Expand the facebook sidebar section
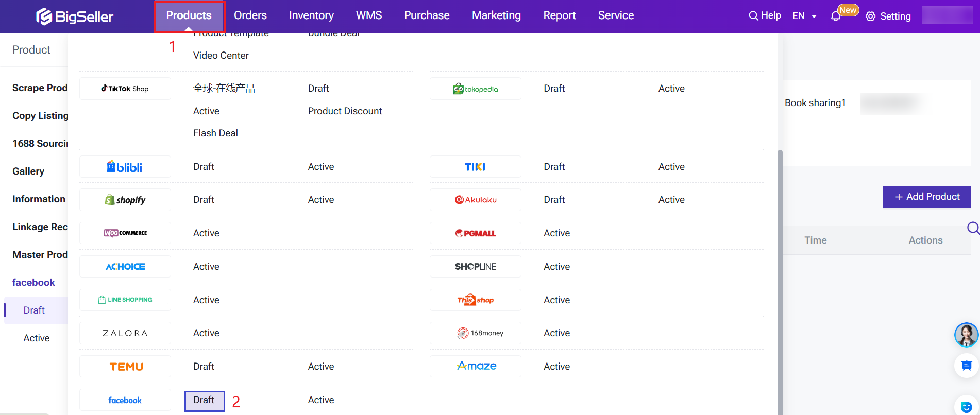Image resolution: width=980 pixels, height=415 pixels. coord(33,282)
